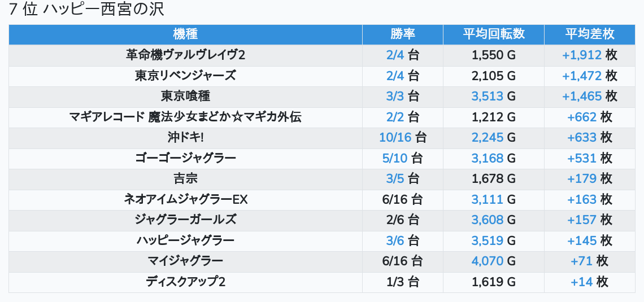Click the ディスクアップ2 machine name

coord(185,282)
